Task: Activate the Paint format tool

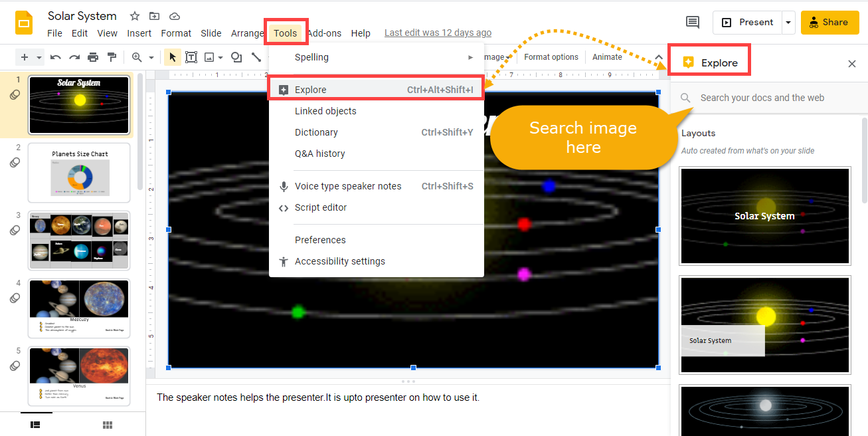Action: 112,57
